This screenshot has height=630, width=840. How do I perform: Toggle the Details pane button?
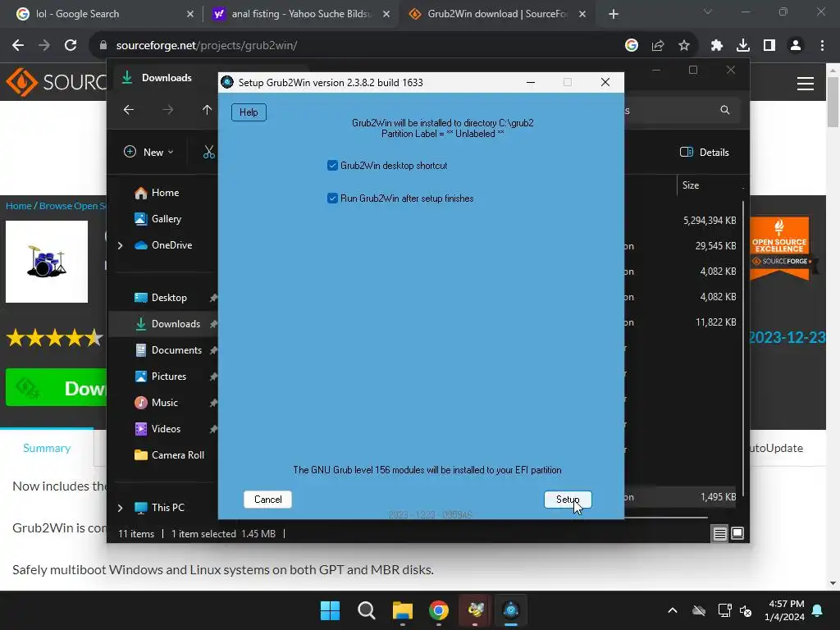tap(705, 152)
